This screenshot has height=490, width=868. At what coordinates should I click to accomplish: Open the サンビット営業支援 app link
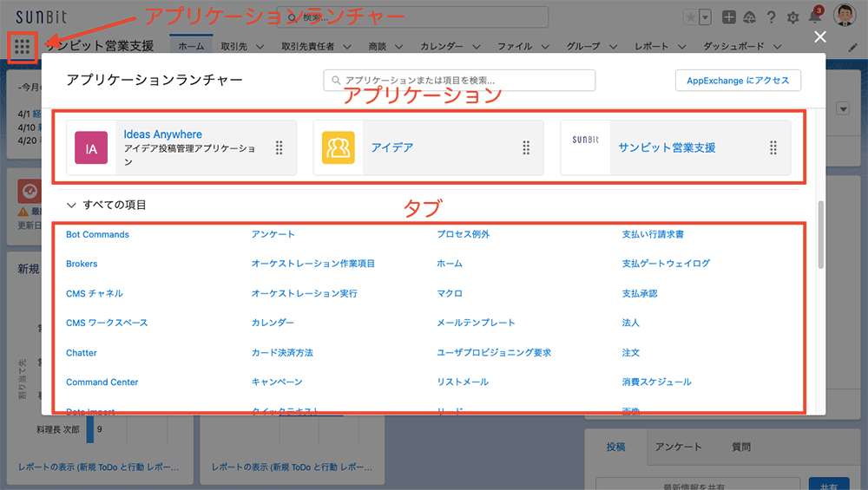(667, 147)
